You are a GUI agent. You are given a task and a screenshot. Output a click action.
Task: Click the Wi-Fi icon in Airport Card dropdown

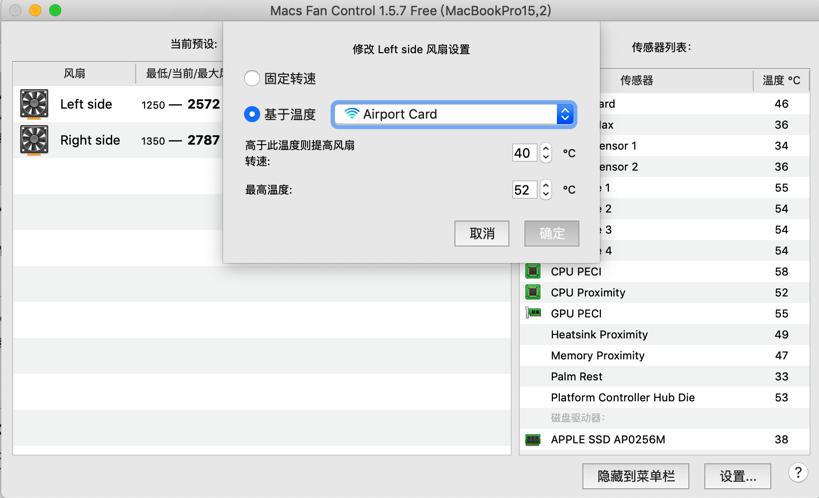pos(352,114)
